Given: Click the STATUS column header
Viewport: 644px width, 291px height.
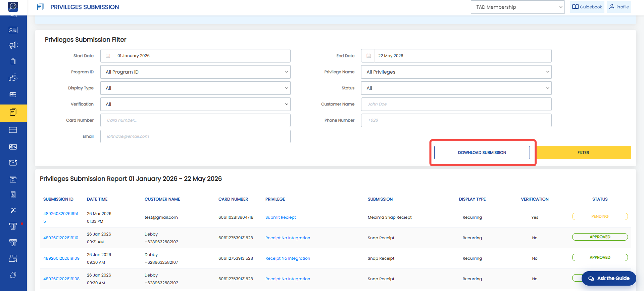Looking at the screenshot, I should pos(600,199).
